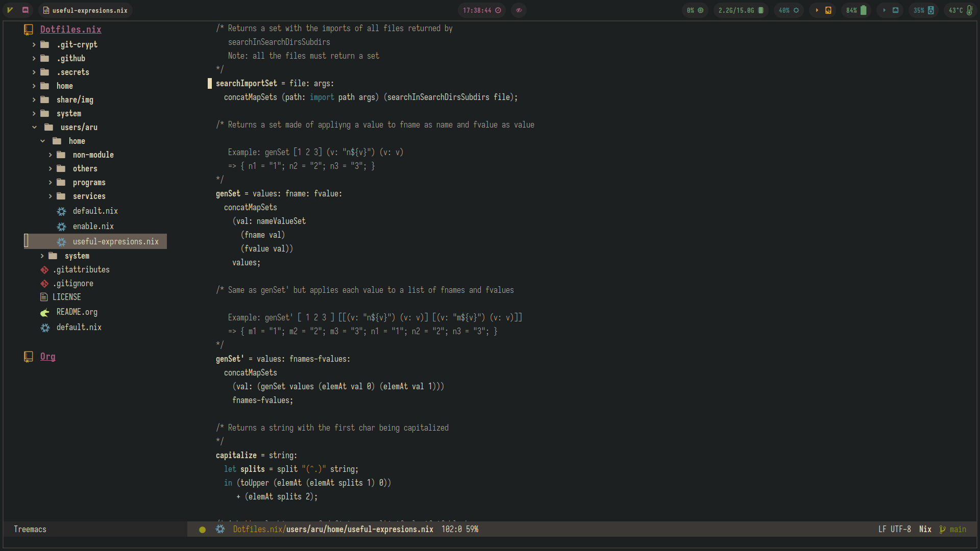Open LICENSE file in the tree

pos(66,297)
